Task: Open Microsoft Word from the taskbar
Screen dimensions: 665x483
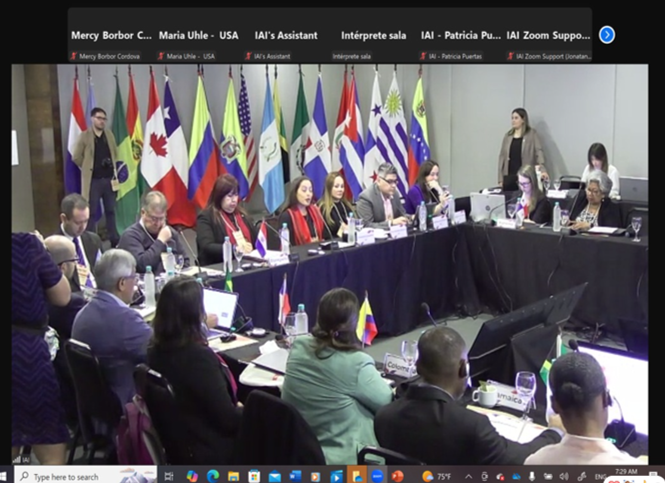Action: tap(295, 476)
